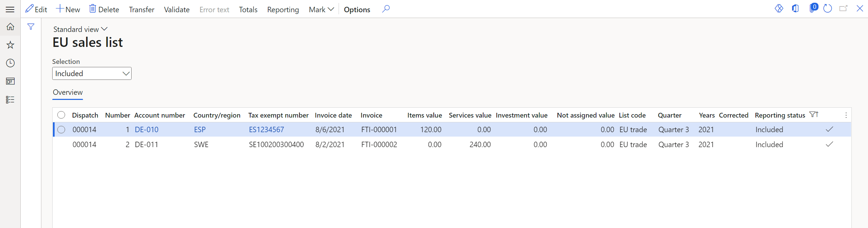This screenshot has width=868, height=228.
Task: Click New in the action bar
Action: (68, 9)
